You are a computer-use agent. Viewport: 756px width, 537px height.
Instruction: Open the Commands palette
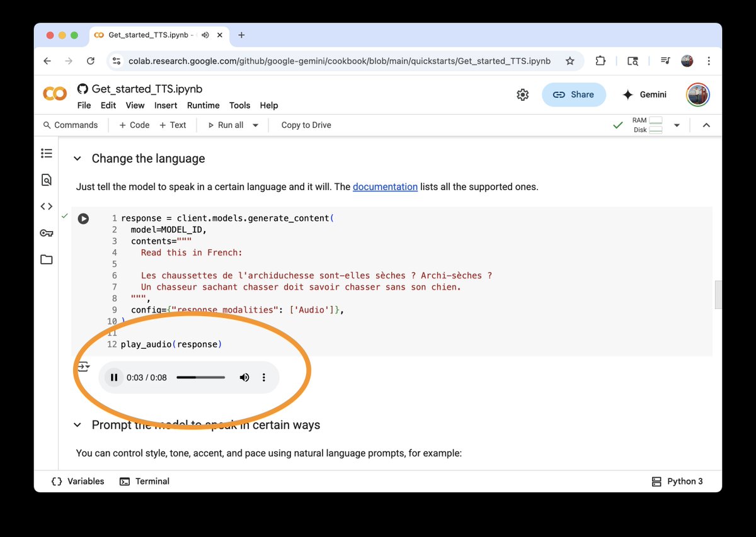click(x=71, y=125)
